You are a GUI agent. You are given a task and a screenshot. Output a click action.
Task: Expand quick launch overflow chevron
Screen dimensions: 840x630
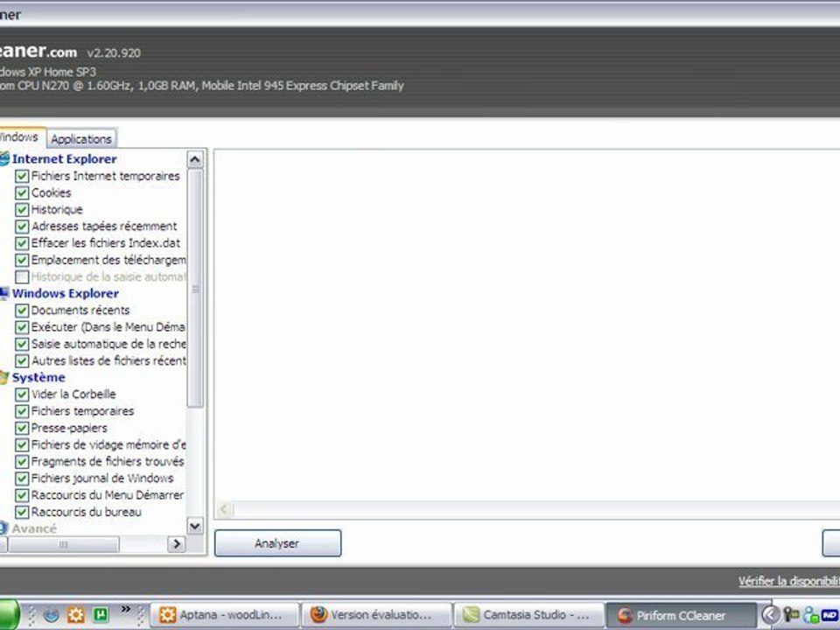pyautogui.click(x=126, y=609)
